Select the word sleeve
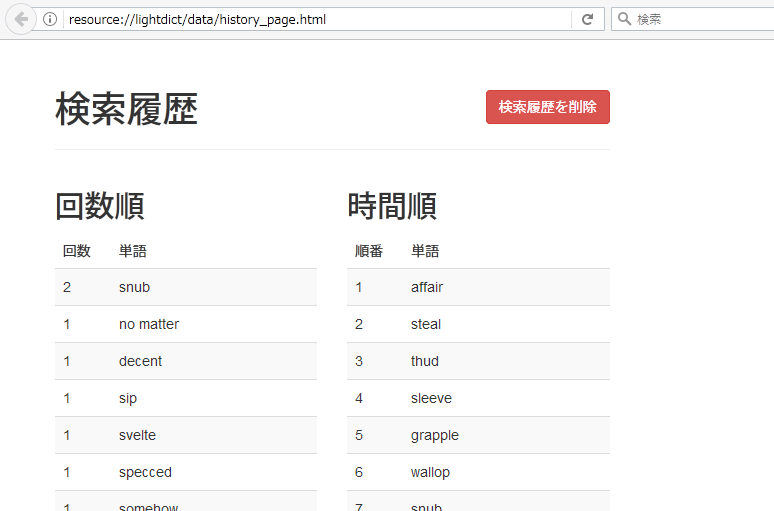 (431, 398)
